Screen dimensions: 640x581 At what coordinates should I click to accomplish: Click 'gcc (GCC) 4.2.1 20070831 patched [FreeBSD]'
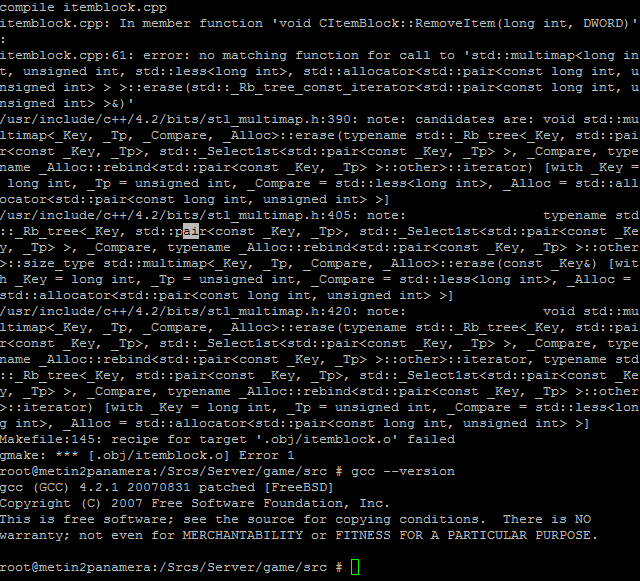click(x=167, y=487)
